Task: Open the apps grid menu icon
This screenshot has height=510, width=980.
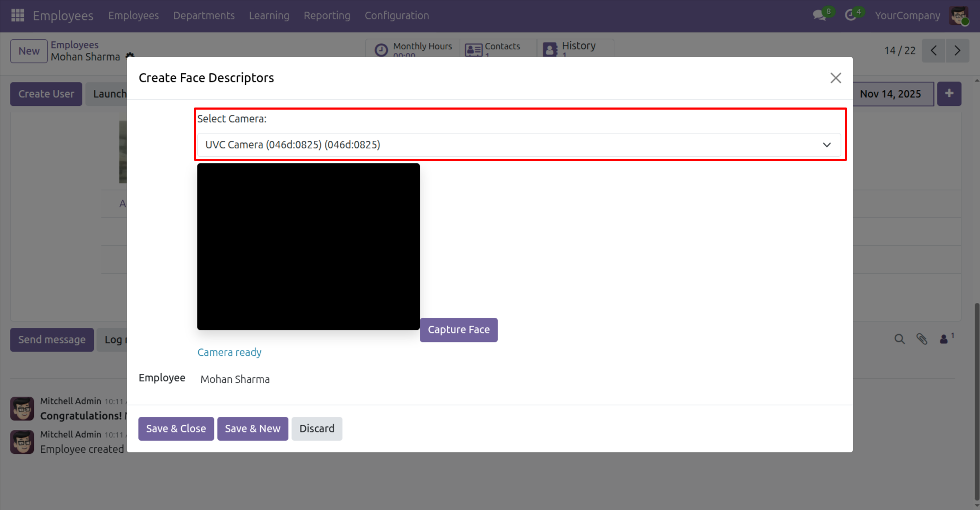Action: tap(17, 15)
